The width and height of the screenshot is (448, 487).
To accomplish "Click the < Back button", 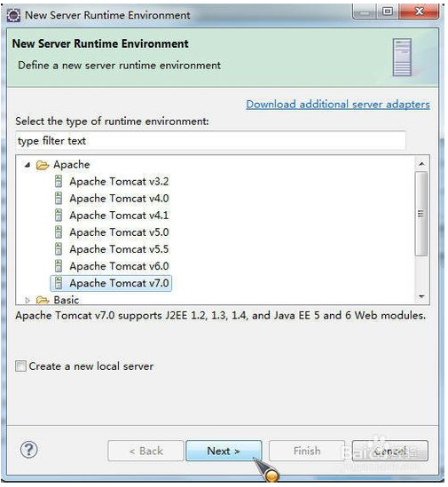I will point(145,451).
